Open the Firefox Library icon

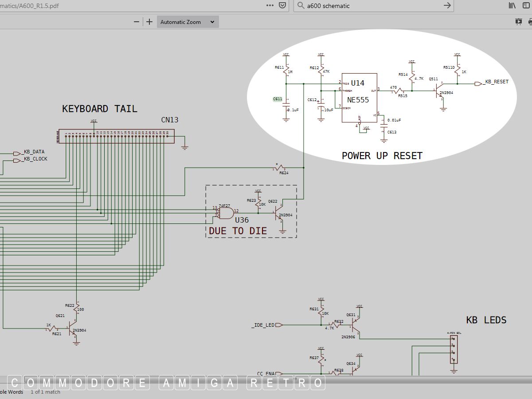coord(512,5)
